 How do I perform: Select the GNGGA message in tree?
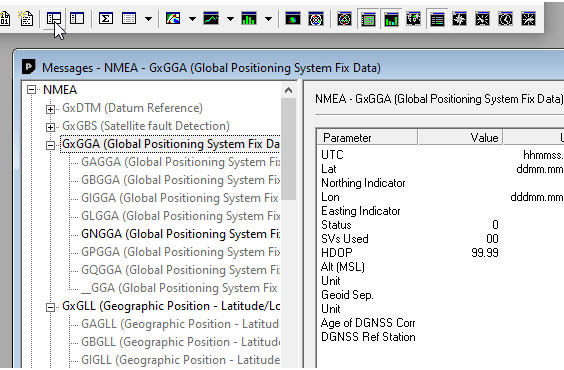coord(180,234)
